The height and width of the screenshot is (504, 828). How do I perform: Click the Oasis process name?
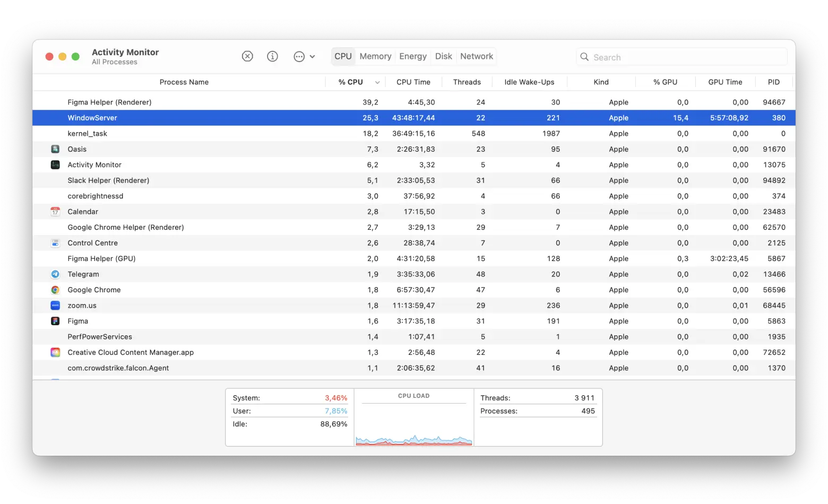[x=77, y=149]
